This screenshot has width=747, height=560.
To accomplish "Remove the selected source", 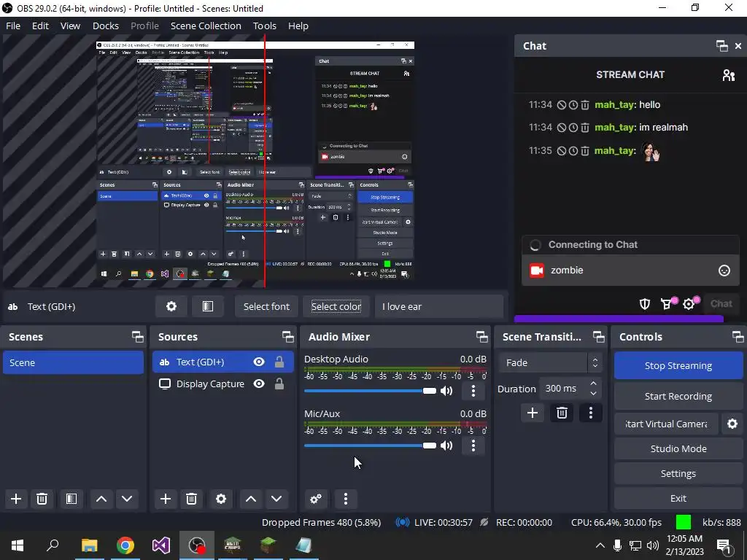I will [192, 499].
